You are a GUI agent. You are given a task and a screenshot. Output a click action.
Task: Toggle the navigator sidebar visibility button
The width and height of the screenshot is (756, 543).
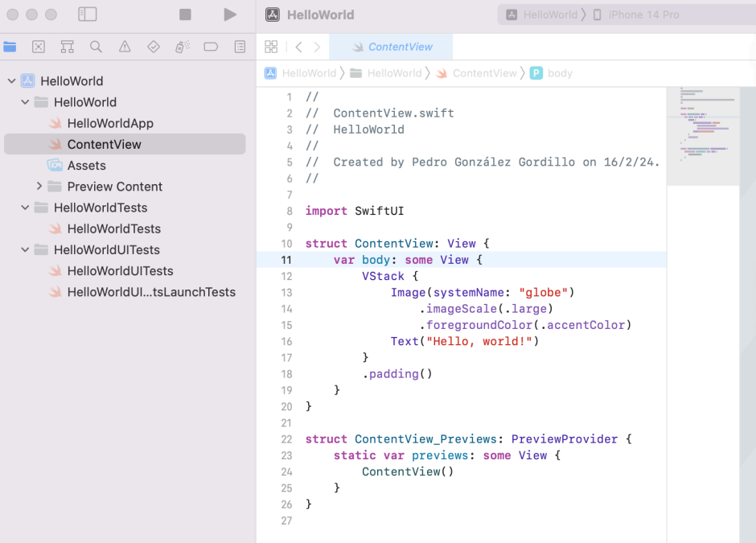point(88,14)
